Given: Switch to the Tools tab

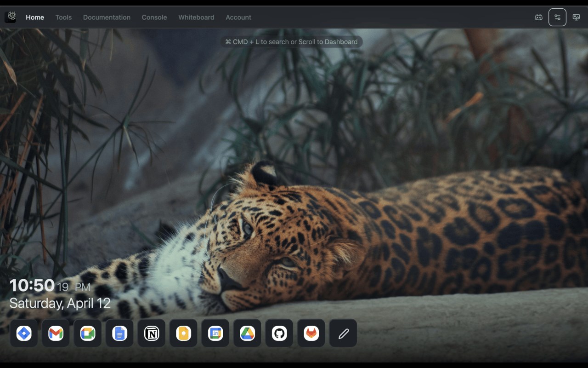Looking at the screenshot, I should tap(63, 17).
